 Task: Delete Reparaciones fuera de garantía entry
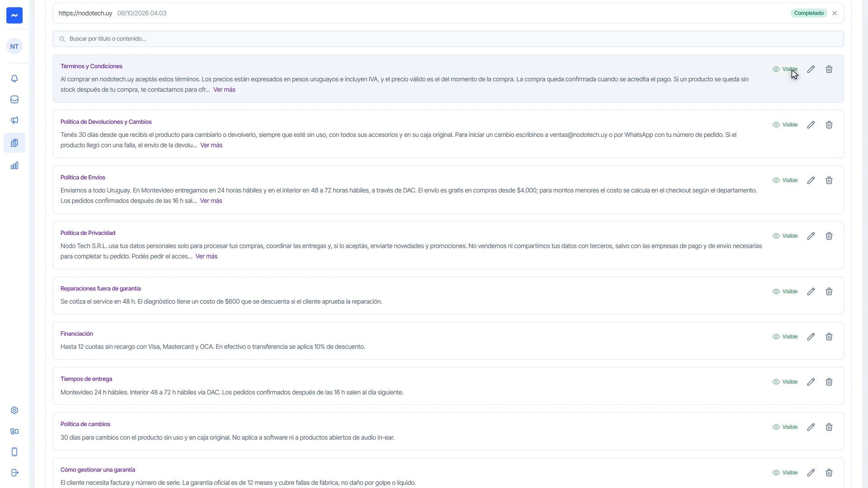click(x=829, y=291)
